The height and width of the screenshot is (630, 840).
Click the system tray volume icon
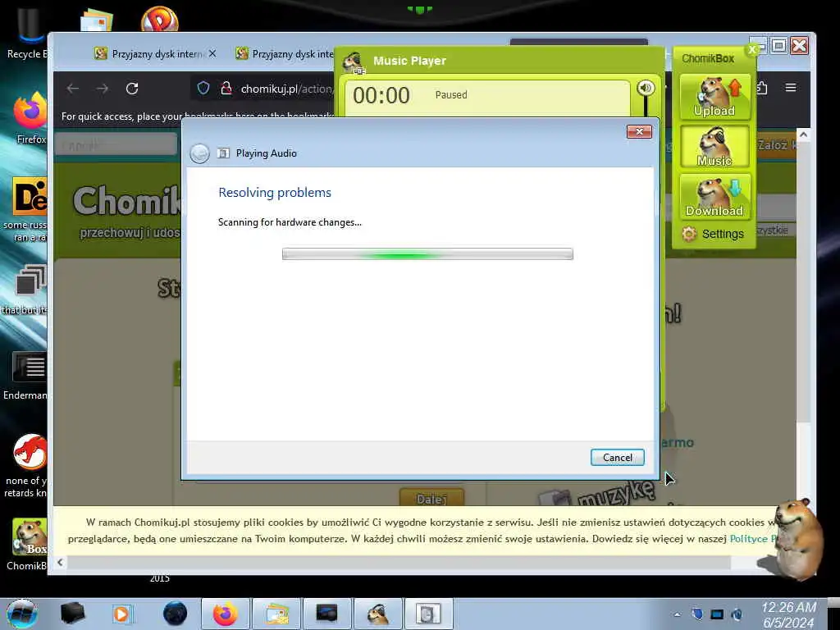737,614
